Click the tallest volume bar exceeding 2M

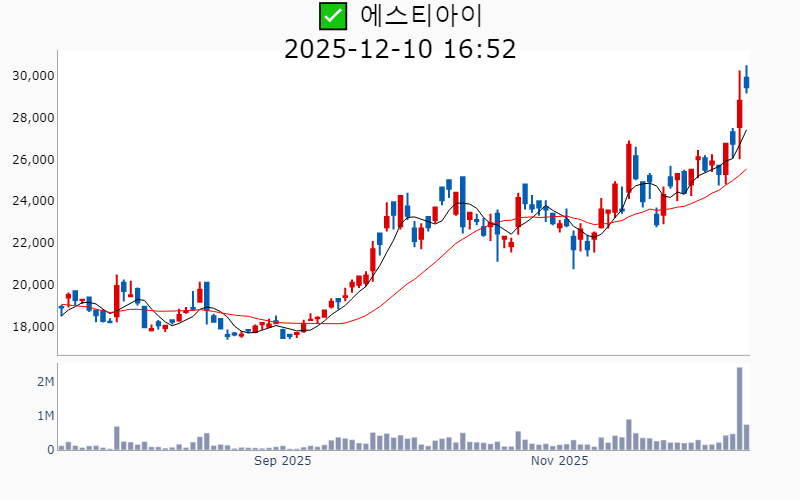pos(739,410)
